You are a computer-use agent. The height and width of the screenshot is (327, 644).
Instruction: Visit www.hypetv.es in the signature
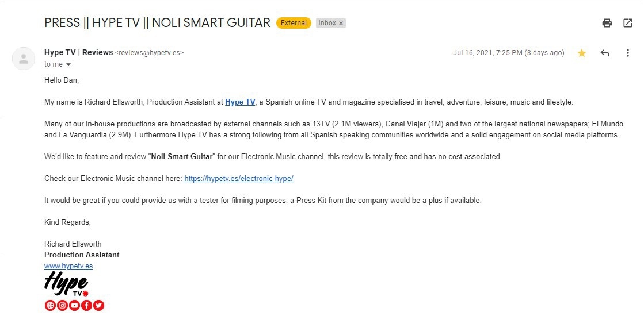click(x=68, y=266)
